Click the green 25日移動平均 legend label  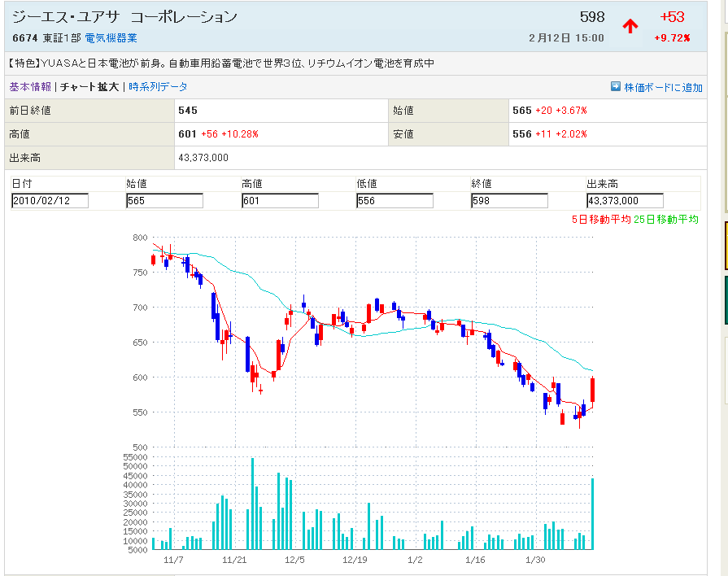(x=666, y=220)
